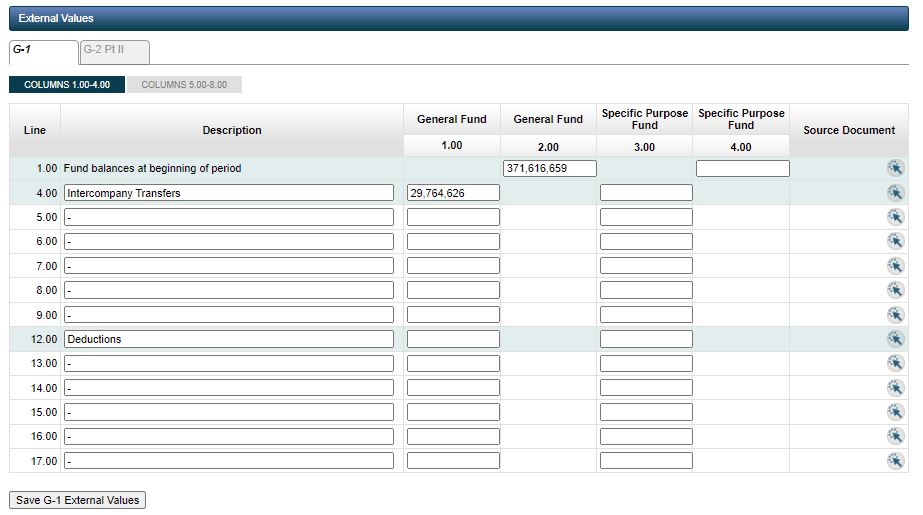Click line 8.00 Specific Purpose Fund 3.00 field
The image size is (923, 515).
coord(646,290)
